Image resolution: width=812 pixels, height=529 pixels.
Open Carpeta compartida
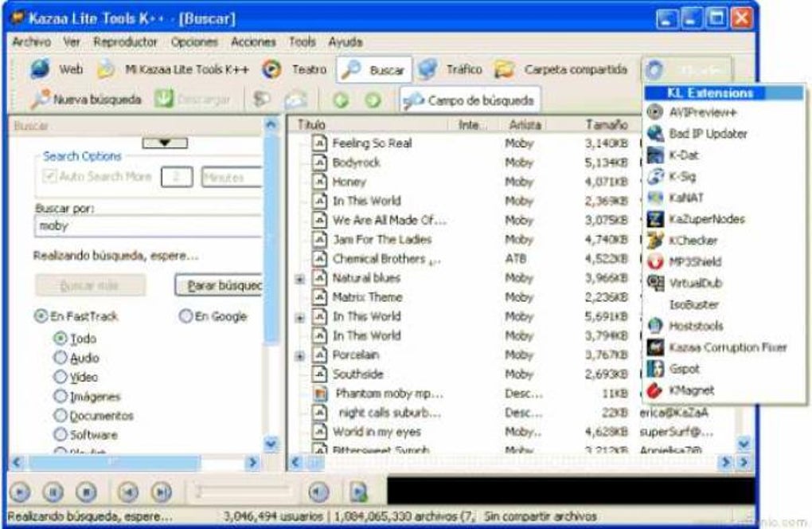561,69
